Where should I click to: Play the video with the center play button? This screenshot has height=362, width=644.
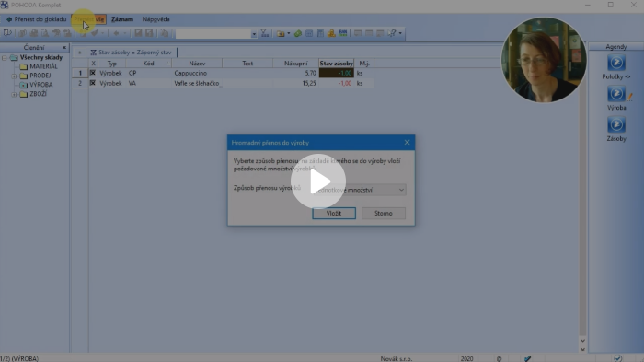(x=318, y=181)
